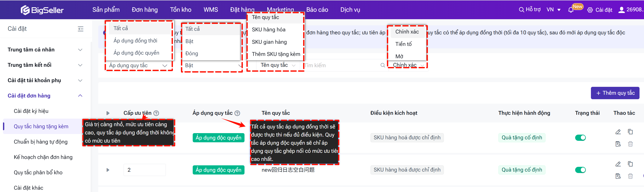Viewport: 644px width, 192px height.
Task: Expand the priority 2 rule row
Action: click(108, 170)
